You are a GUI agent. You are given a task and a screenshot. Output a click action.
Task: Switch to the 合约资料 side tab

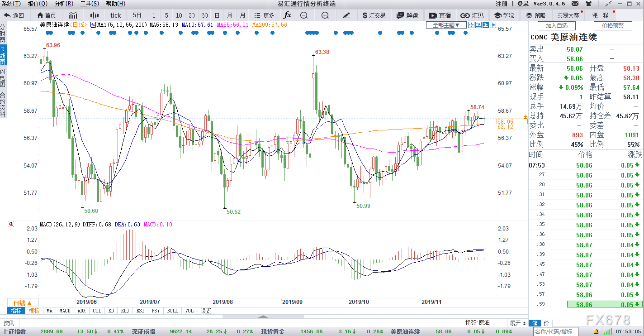tap(3, 105)
